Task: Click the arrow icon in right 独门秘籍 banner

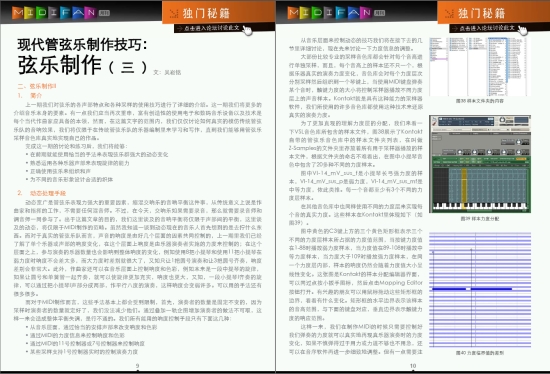Action: coord(449,14)
